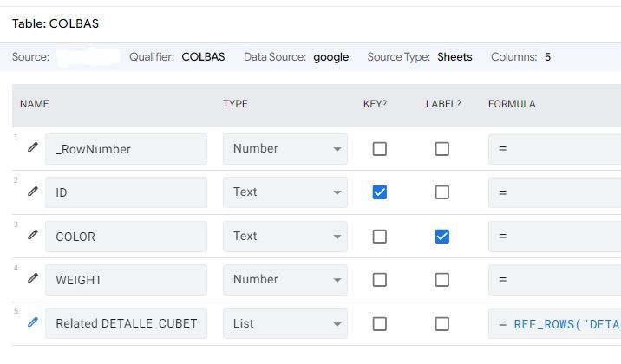Click the Related DETALLE_CUBET name field

click(x=126, y=323)
